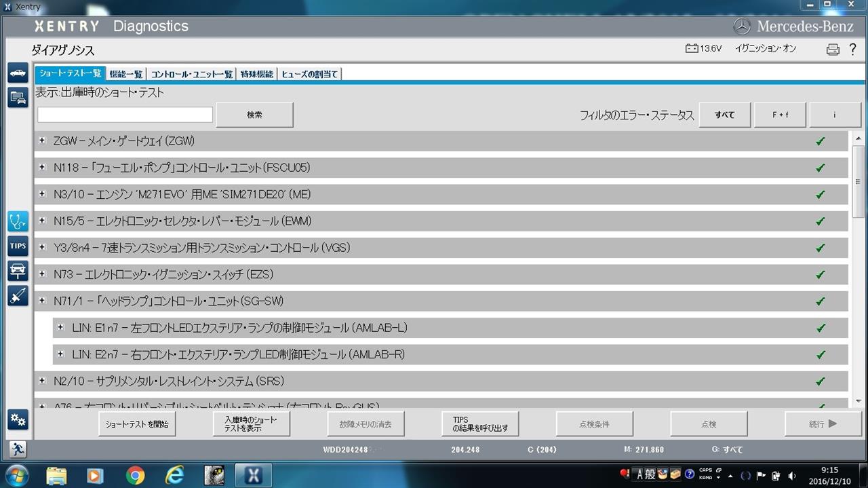Click green checkmark in ZGW row
This screenshot has width=868, height=488.
(x=821, y=141)
